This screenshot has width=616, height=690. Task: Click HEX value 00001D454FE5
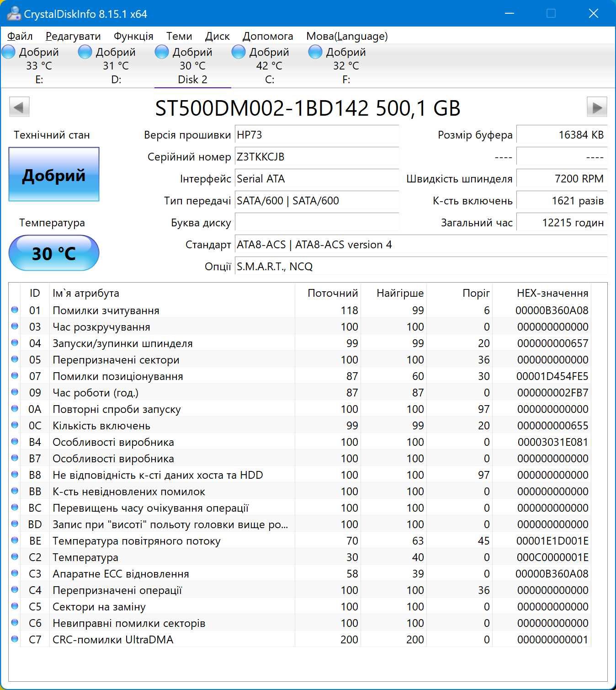point(552,376)
